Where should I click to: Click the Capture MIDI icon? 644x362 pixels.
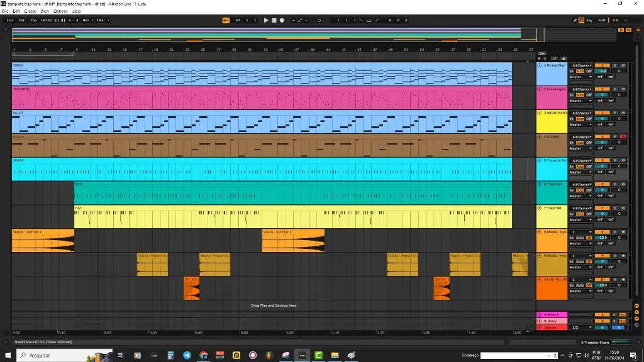tap(313, 20)
